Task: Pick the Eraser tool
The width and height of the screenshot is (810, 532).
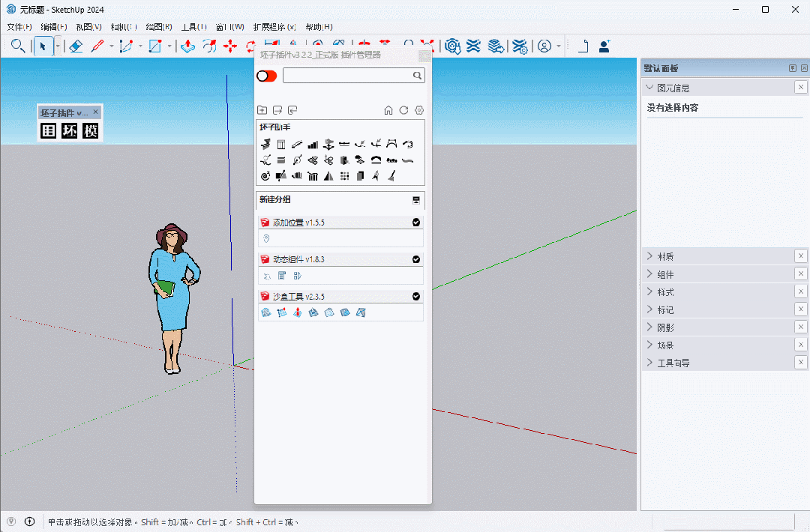Action: point(76,46)
